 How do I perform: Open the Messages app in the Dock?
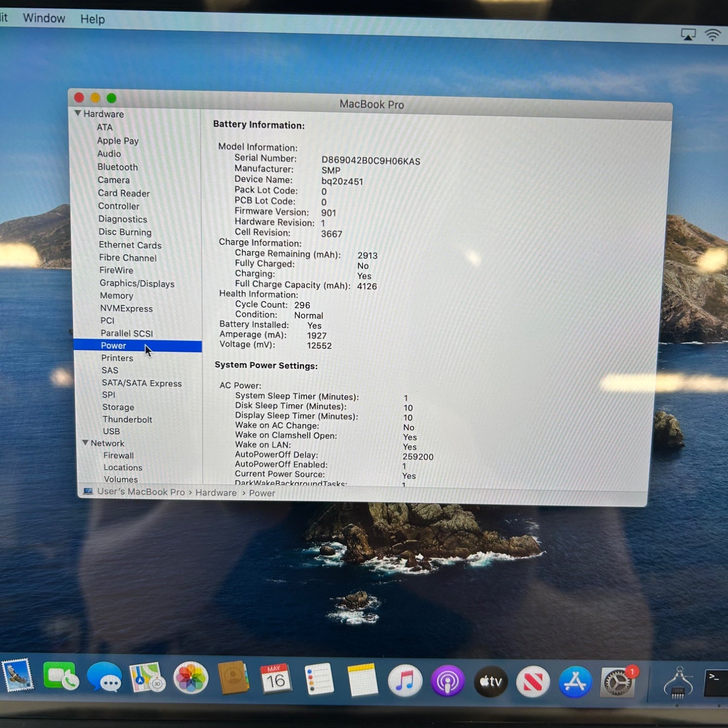pyautogui.click(x=104, y=677)
